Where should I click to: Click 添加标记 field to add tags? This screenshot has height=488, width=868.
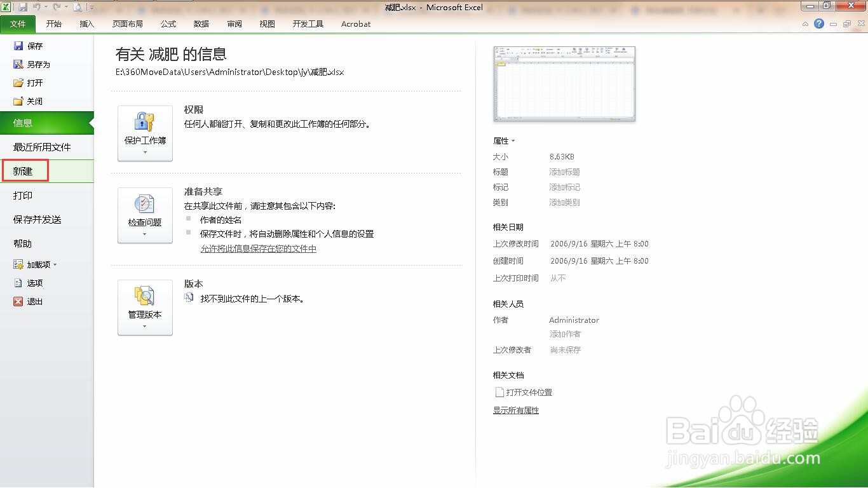pyautogui.click(x=565, y=187)
